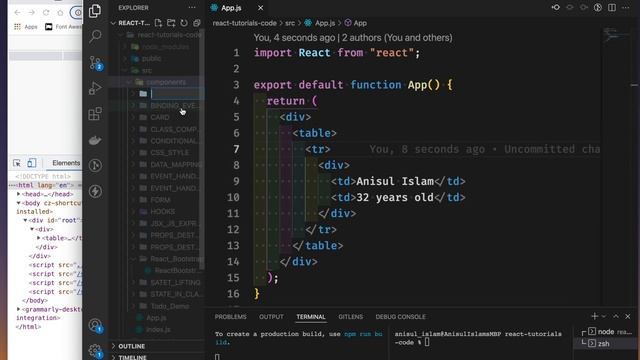Expand the Todo_Demo folder
The image size is (640, 360).
pos(169,306)
